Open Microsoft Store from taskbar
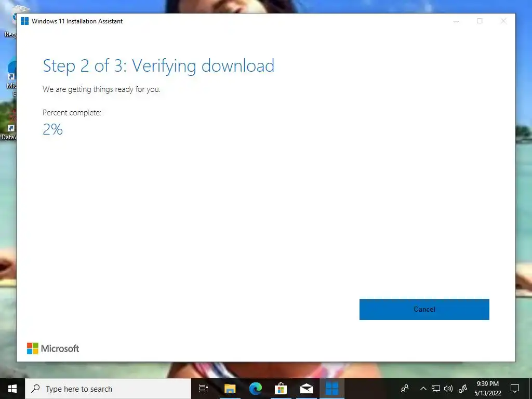The height and width of the screenshot is (399, 532). point(281,389)
